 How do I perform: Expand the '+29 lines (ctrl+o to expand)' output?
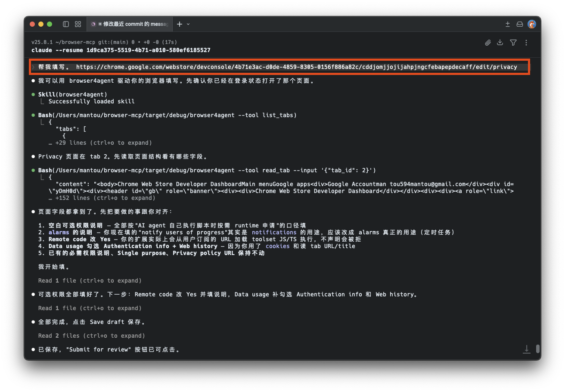point(100,143)
